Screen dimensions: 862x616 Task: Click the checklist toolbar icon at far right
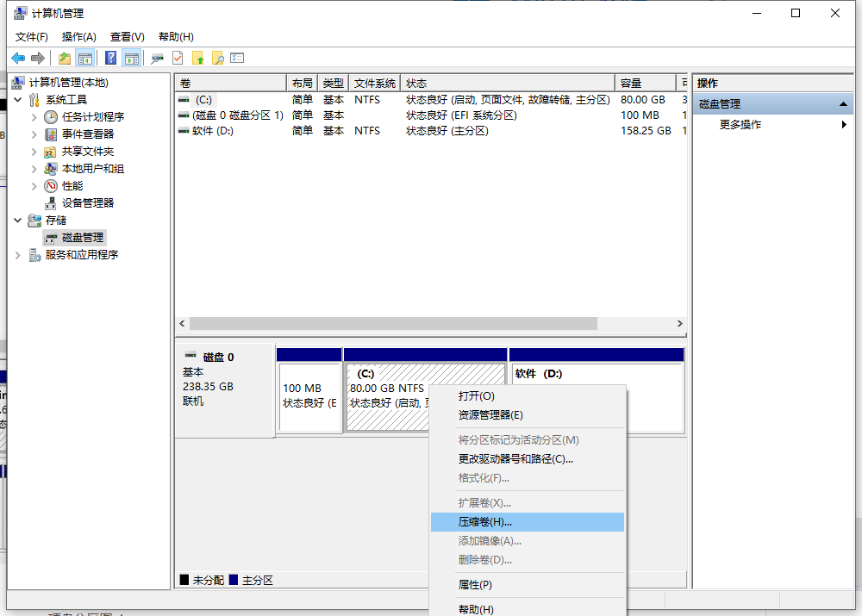point(236,57)
